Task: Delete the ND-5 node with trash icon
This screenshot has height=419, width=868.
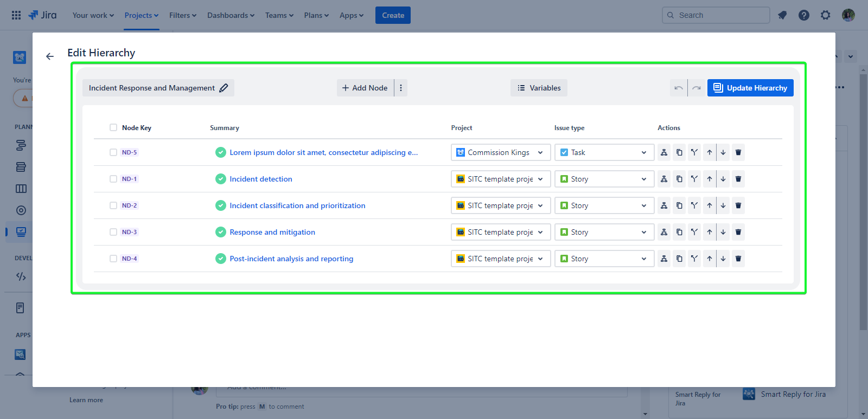Action: click(738, 152)
